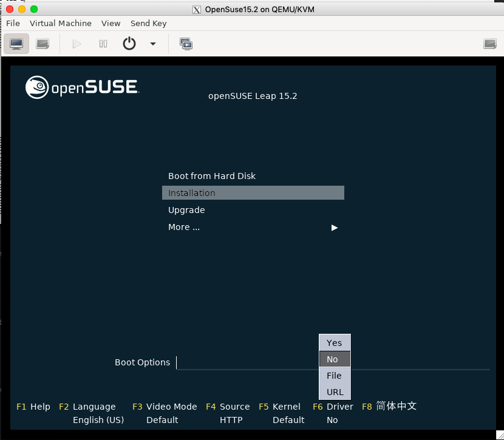Open the shutdown options dropdown arrow

point(153,44)
